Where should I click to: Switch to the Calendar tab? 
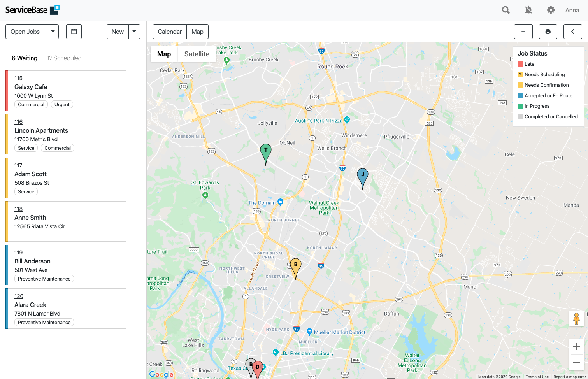coord(170,32)
